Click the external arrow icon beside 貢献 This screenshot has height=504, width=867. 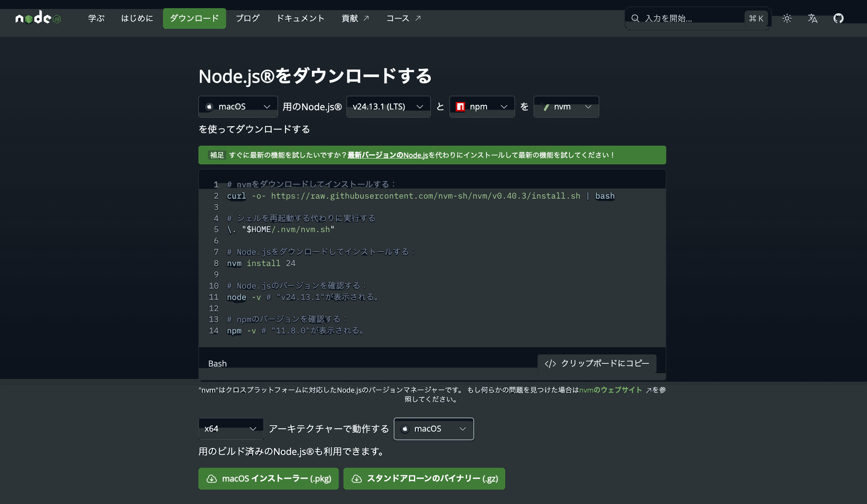366,18
